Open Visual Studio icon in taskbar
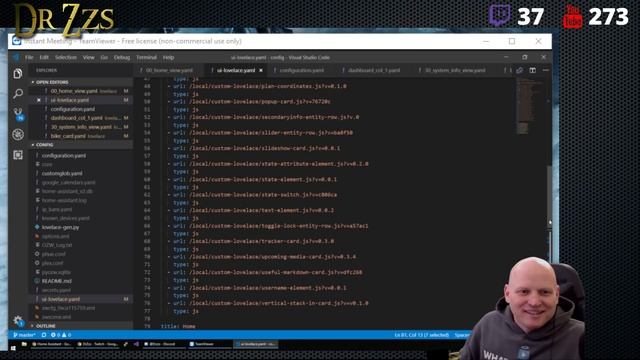640x360 pixels. click(x=136, y=344)
